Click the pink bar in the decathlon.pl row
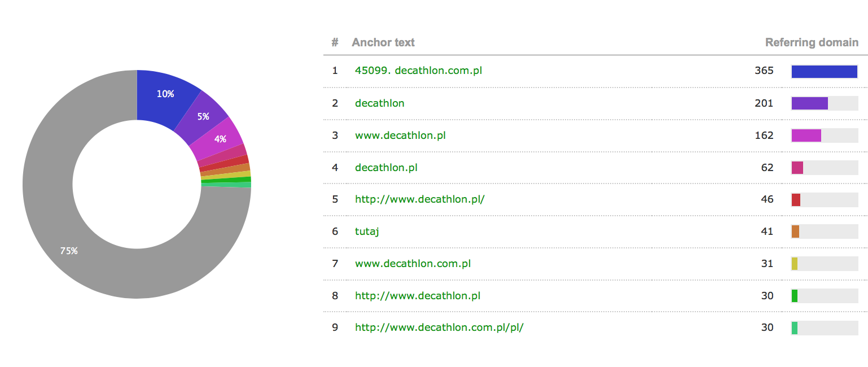Image resolution: width=868 pixels, height=367 pixels. click(797, 168)
